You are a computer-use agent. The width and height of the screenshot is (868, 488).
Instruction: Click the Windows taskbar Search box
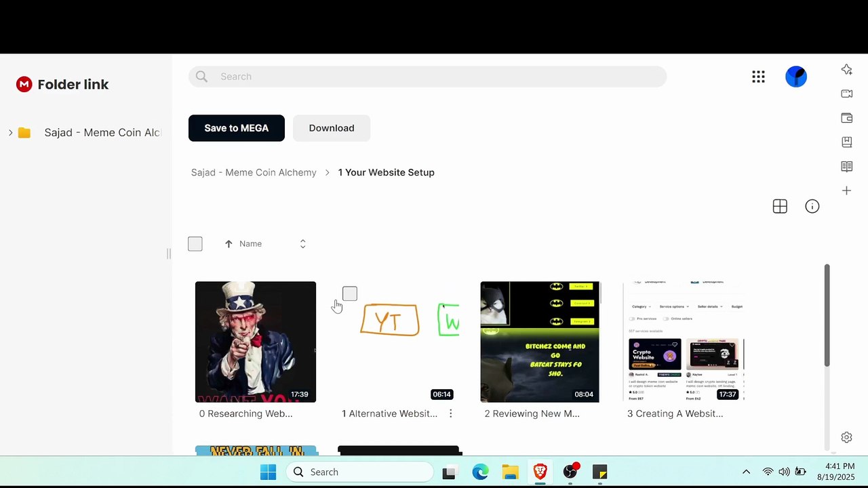point(359,472)
